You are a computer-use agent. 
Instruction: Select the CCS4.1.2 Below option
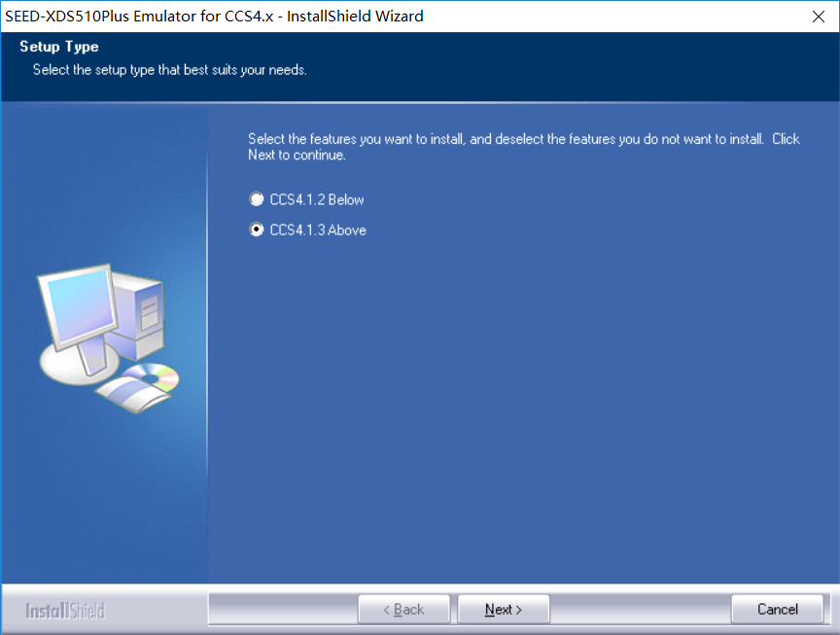tap(257, 199)
